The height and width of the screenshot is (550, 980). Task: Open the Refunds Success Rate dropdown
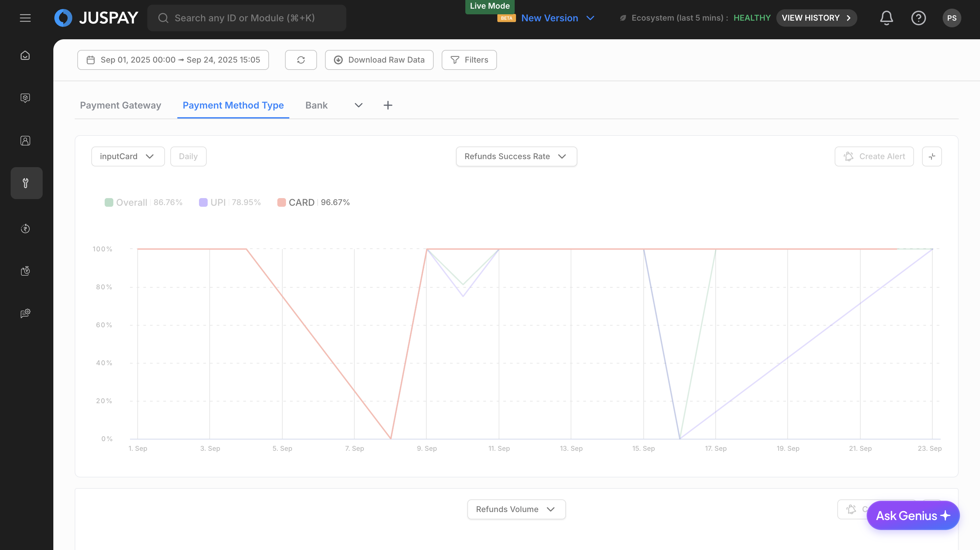(x=516, y=156)
